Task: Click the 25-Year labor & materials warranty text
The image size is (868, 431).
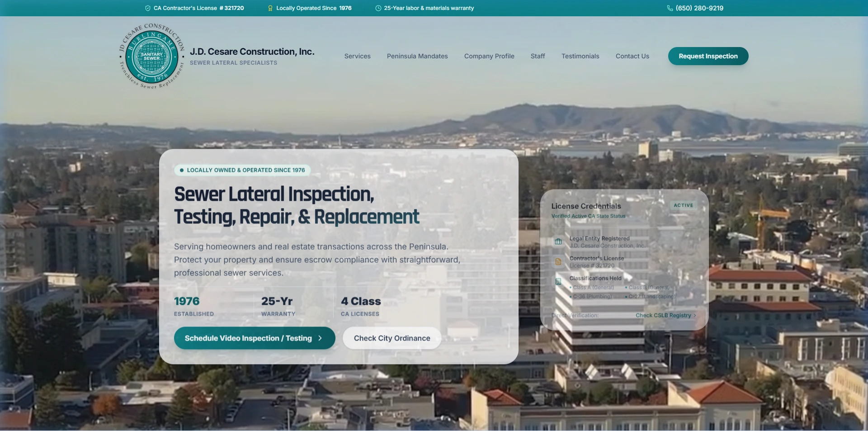Action: point(429,8)
